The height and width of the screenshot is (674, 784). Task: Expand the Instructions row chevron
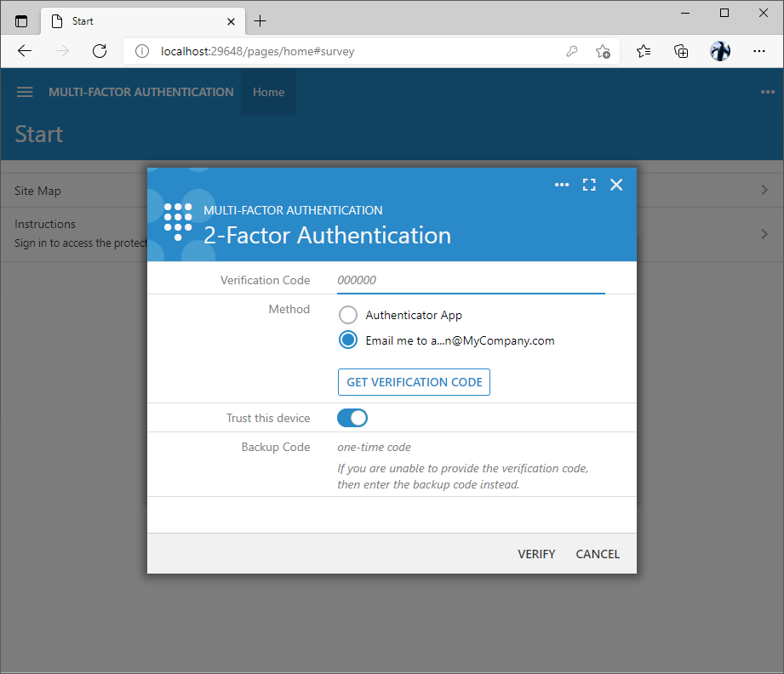click(764, 234)
